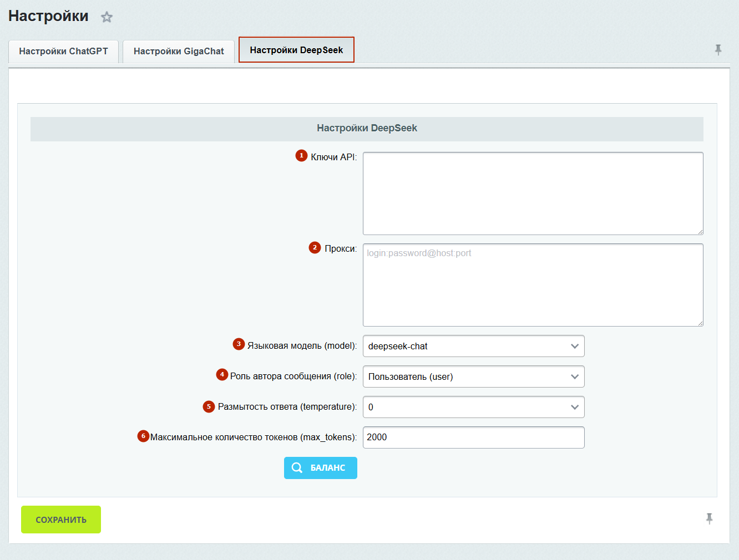Expand the Пользователь (user) role dropdown
This screenshot has width=739, height=560.
coord(473,376)
